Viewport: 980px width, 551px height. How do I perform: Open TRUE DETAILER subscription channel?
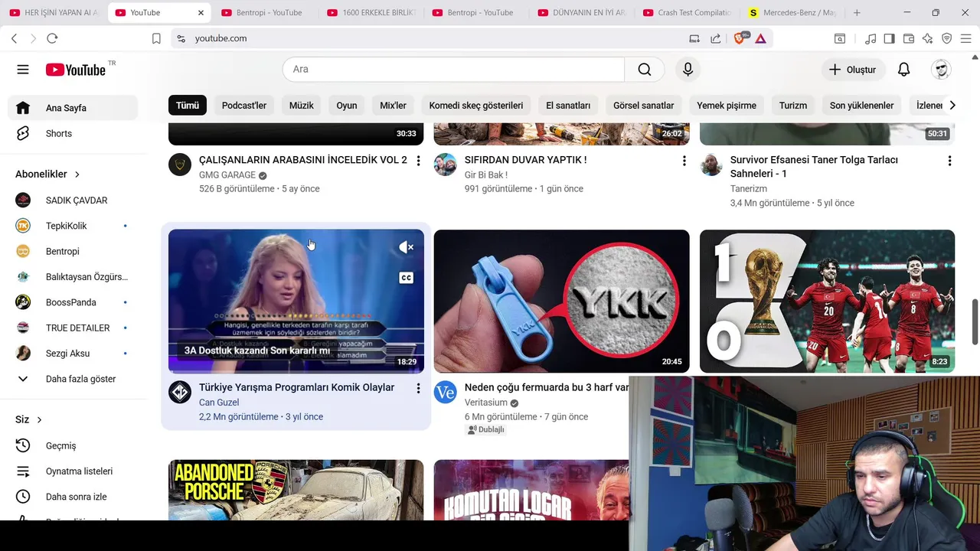[x=73, y=328]
